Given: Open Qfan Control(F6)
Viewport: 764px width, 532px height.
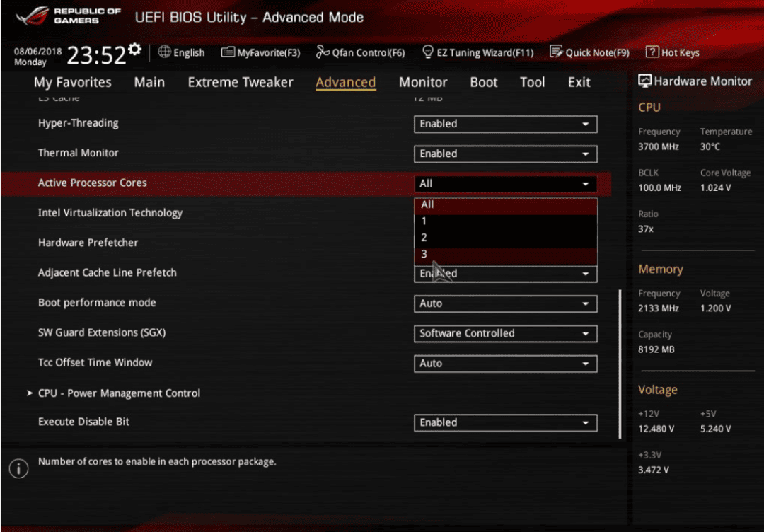Looking at the screenshot, I should point(361,52).
